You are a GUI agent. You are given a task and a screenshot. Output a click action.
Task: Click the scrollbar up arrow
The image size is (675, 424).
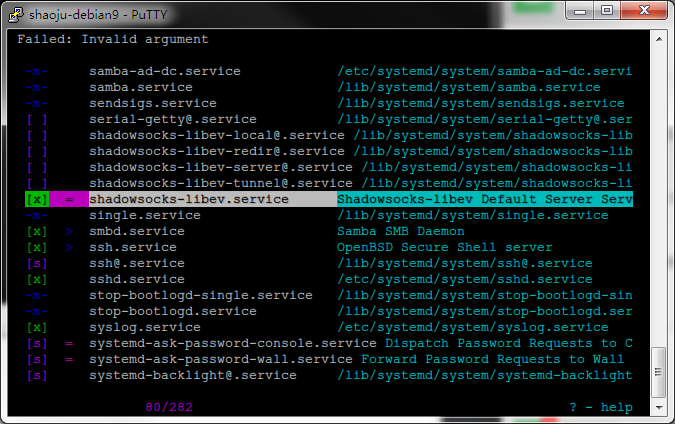[659, 39]
